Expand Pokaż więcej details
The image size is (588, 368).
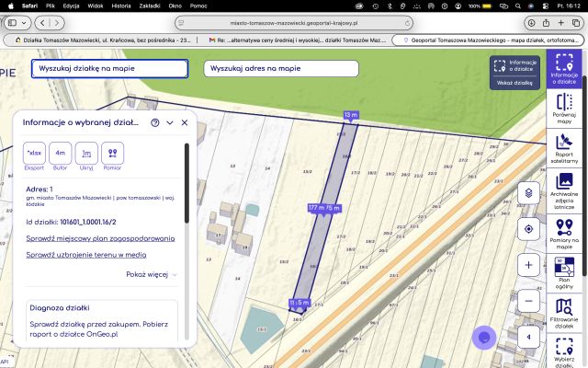(151, 274)
